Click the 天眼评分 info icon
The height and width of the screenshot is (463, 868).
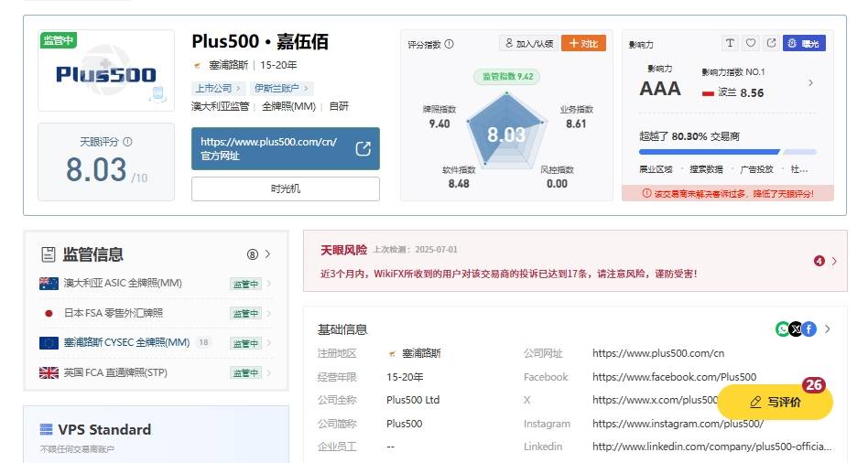click(128, 142)
